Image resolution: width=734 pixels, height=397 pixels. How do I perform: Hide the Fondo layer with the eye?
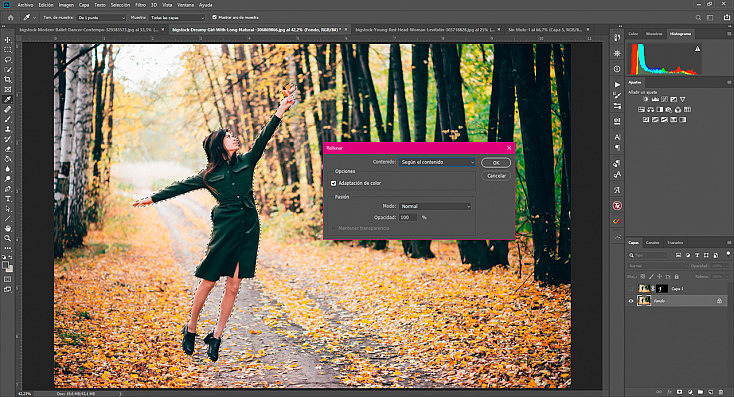point(631,301)
